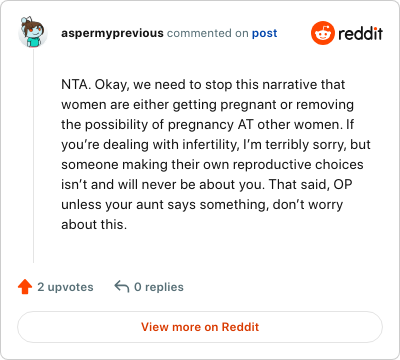Click comment line starting "women are either getting"
Screen dimensions: 400x360
[207, 105]
